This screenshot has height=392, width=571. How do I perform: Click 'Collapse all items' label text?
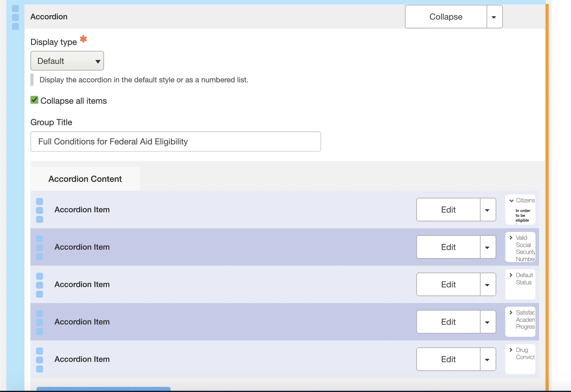[74, 101]
